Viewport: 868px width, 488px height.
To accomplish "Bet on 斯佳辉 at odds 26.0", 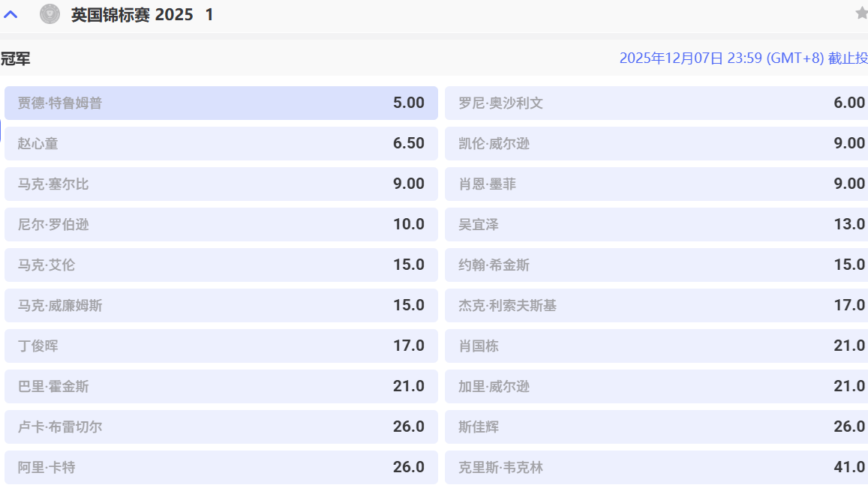I will pyautogui.click(x=656, y=427).
